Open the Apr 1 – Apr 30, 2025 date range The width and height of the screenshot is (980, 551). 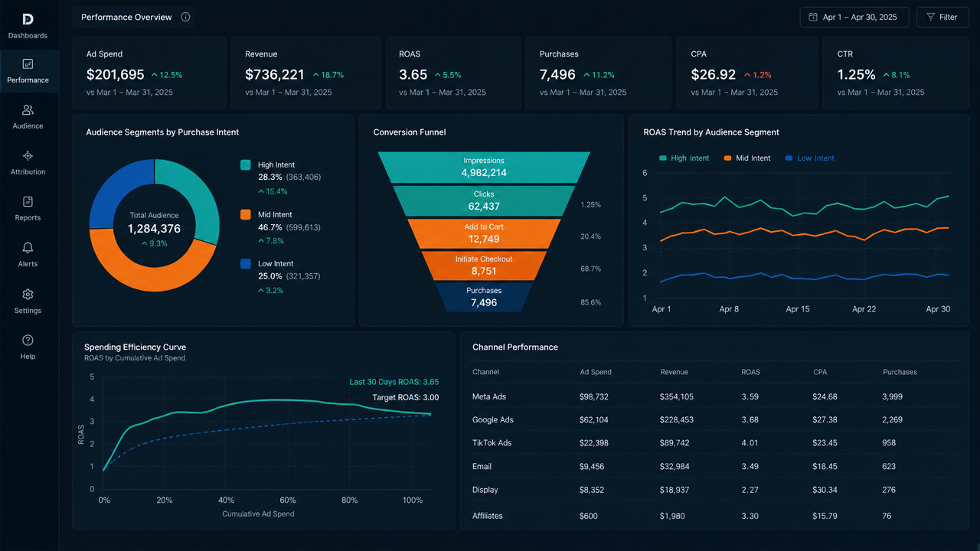(x=854, y=17)
